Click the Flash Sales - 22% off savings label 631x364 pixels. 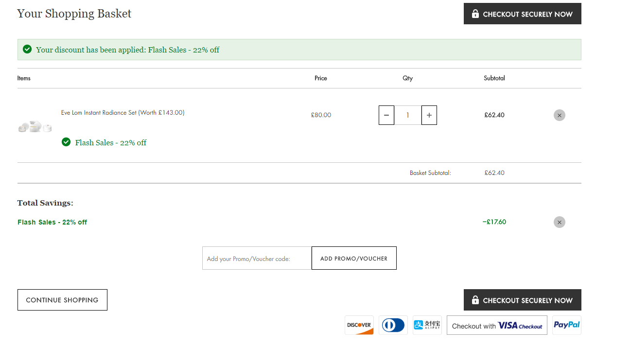[53, 222]
